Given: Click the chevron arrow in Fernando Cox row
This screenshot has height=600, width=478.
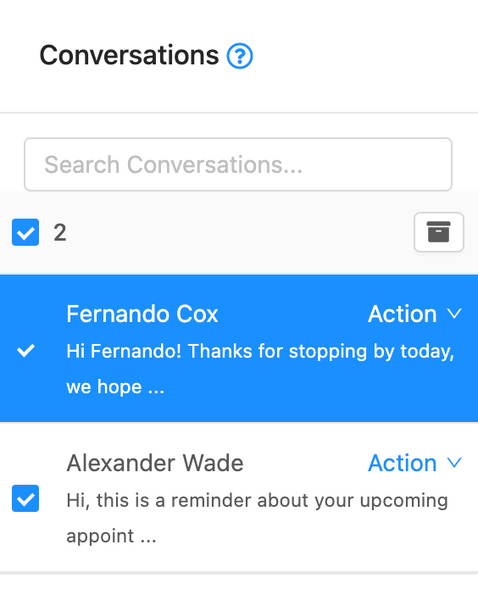Looking at the screenshot, I should 454,314.
